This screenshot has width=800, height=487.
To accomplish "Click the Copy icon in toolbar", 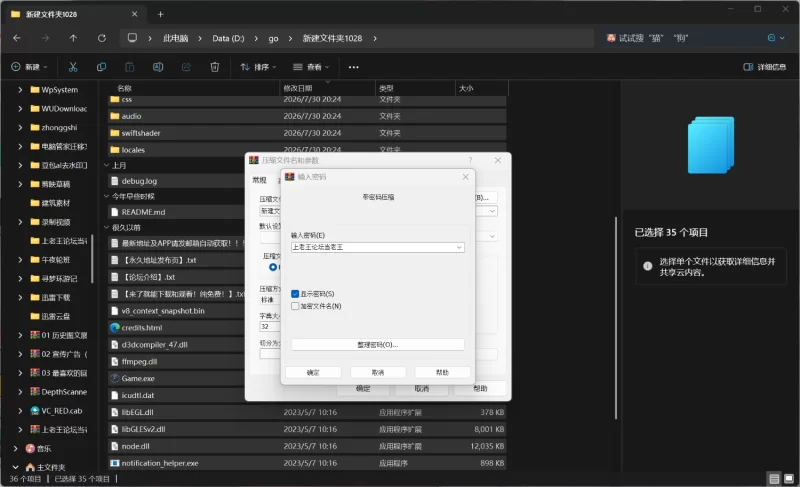I will 102,67.
